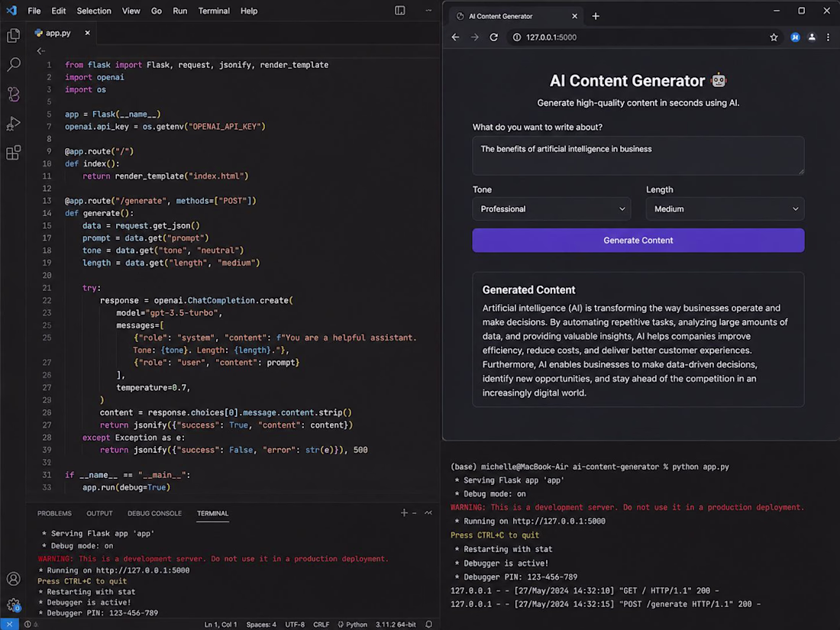
Task: Change the CRLF end-of-line setting
Action: point(321,625)
